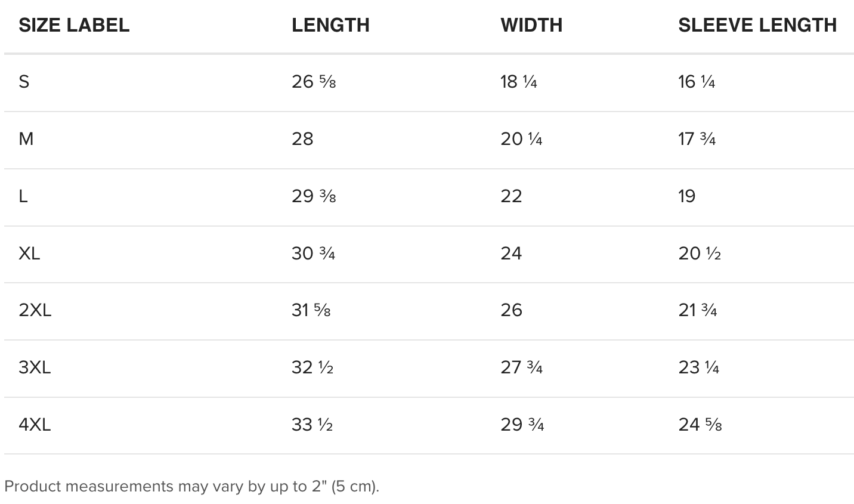The height and width of the screenshot is (504, 854).
Task: Select the XL size row label
Action: [x=29, y=253]
